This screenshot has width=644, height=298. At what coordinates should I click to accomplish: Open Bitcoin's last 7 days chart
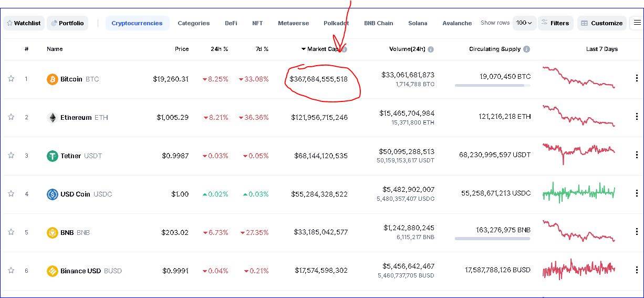pos(578,78)
